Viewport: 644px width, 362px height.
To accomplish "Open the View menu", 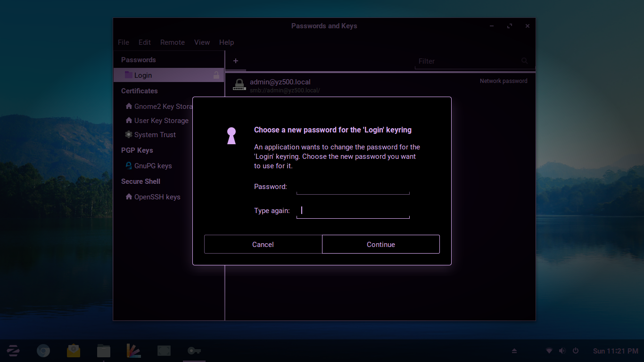I will 202,42.
